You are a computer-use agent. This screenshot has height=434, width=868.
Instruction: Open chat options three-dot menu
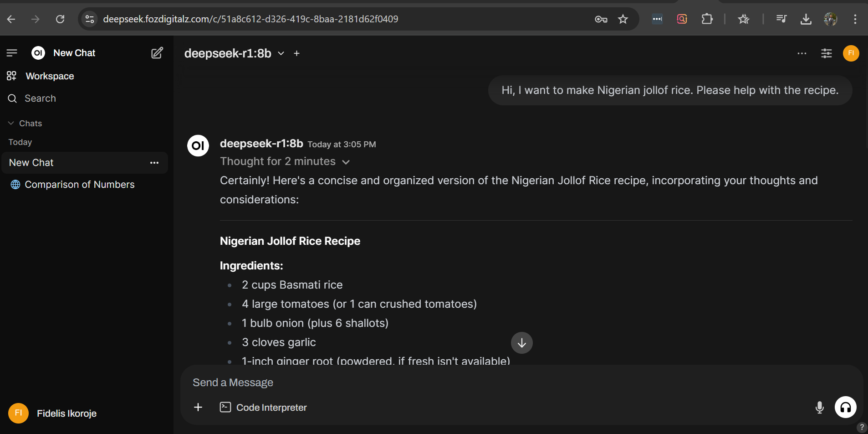coord(802,53)
